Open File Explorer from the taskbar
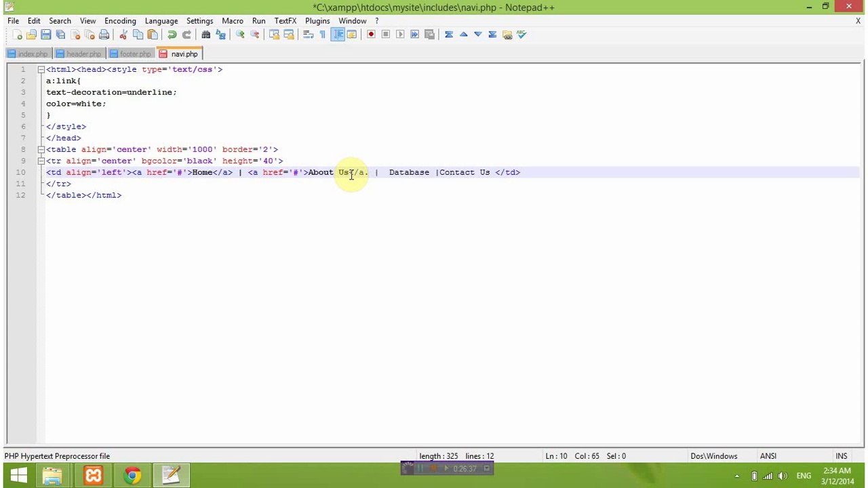Viewport: 868px width, 488px height. (52, 475)
